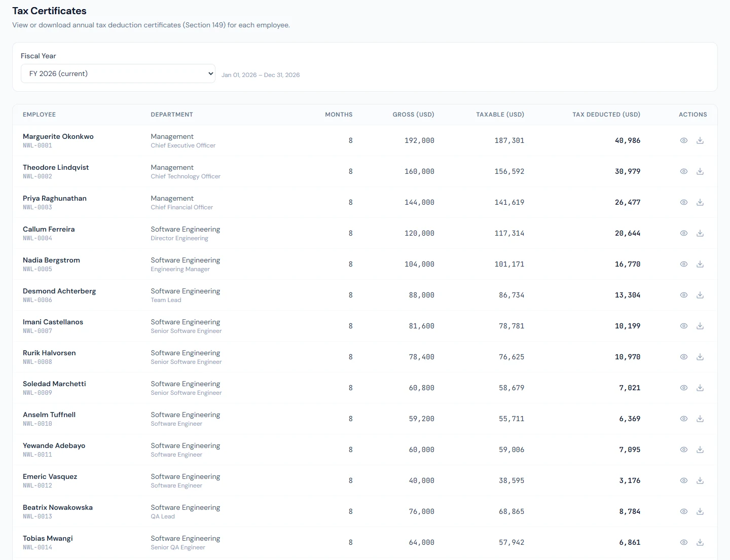View Theodore Lindqvist's certificate via eye icon
The height and width of the screenshot is (560, 730).
[x=684, y=171]
